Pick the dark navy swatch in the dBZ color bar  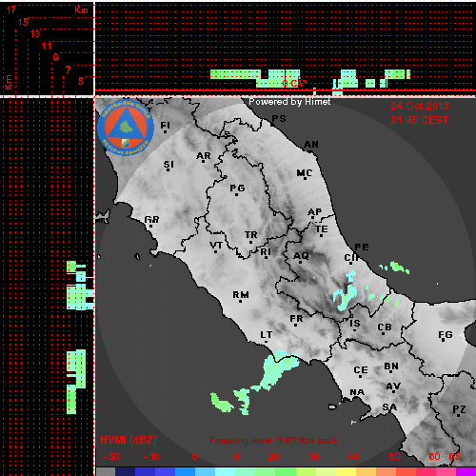pyautogui.click(x=125, y=471)
